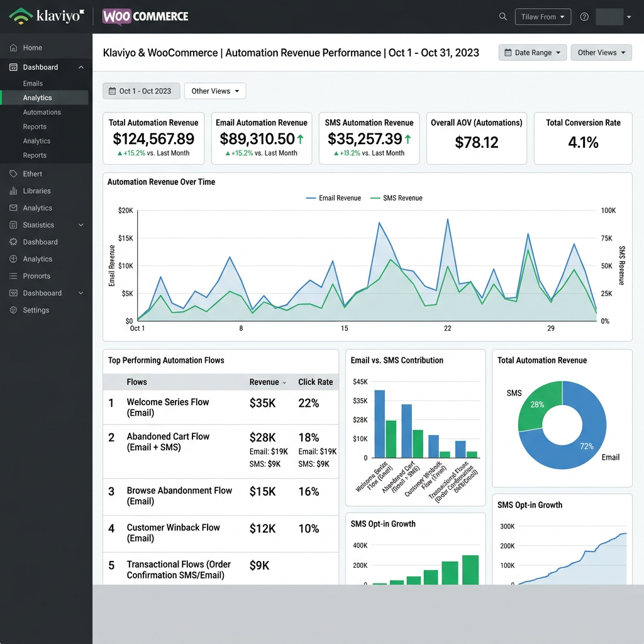Image resolution: width=644 pixels, height=644 pixels.
Task: Click the $124,567.89 revenue figure
Action: (x=153, y=139)
